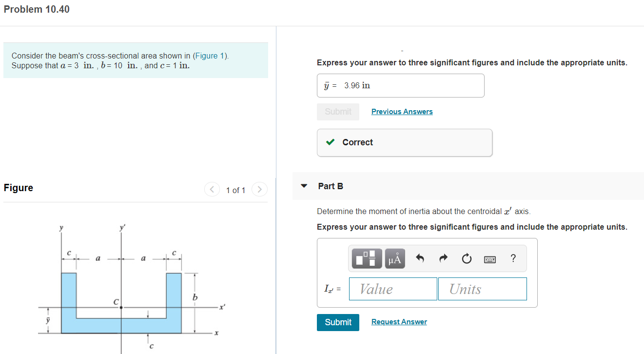The height and width of the screenshot is (354, 644).
Task: Click the previous figure arrow
Action: (212, 189)
